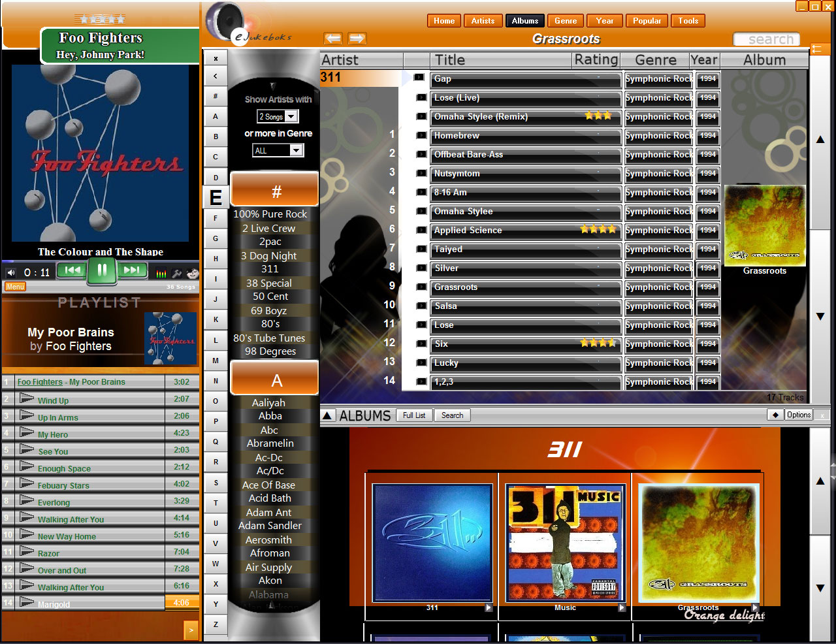Click the Full List button
836x644 pixels.
[x=413, y=415]
